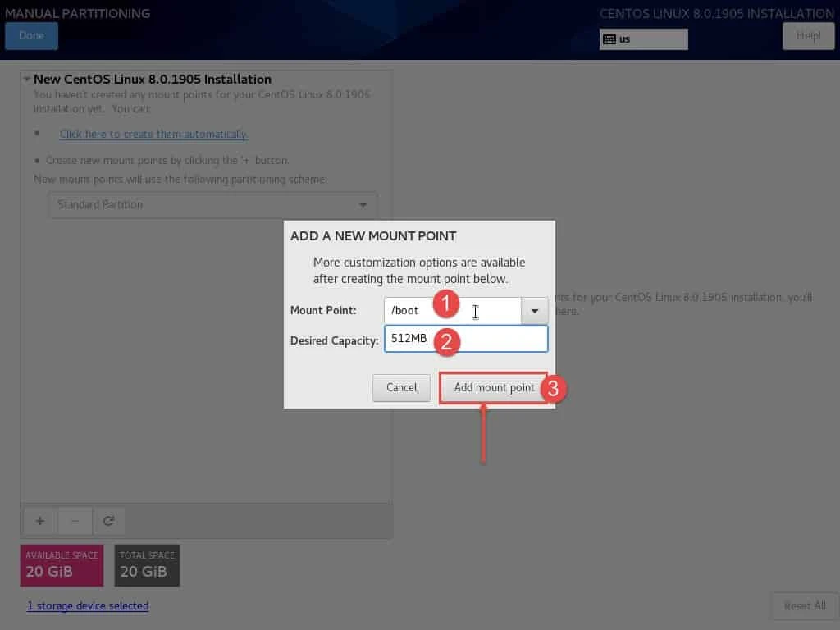
Task: Click the CENTOS LINUX 8.0.1905 INSTALLATION heading
Action: point(717,13)
